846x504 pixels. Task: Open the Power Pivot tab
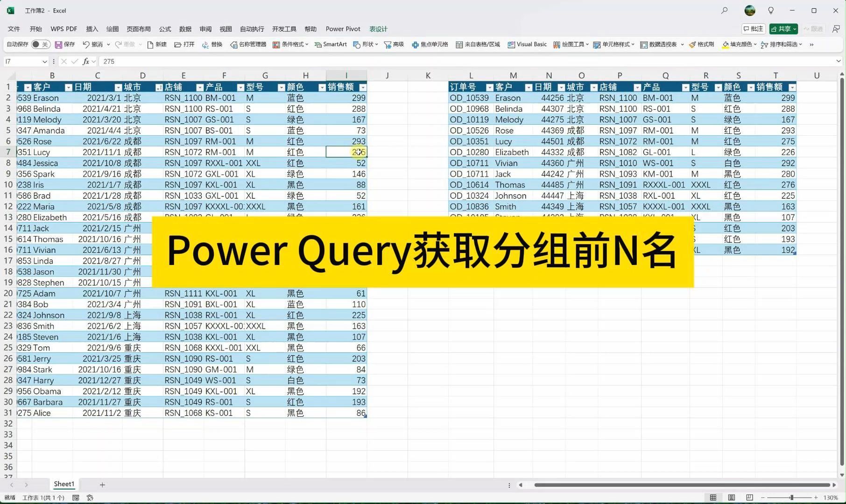343,29
